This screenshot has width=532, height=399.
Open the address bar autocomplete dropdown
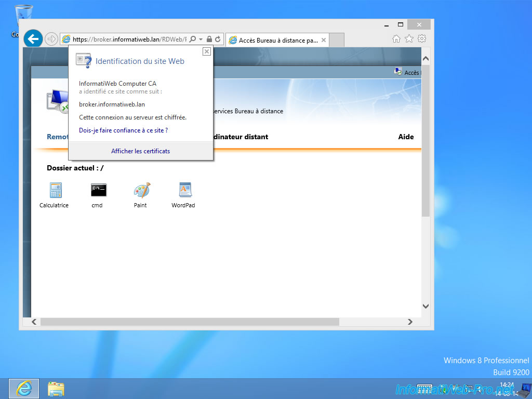[200, 38]
